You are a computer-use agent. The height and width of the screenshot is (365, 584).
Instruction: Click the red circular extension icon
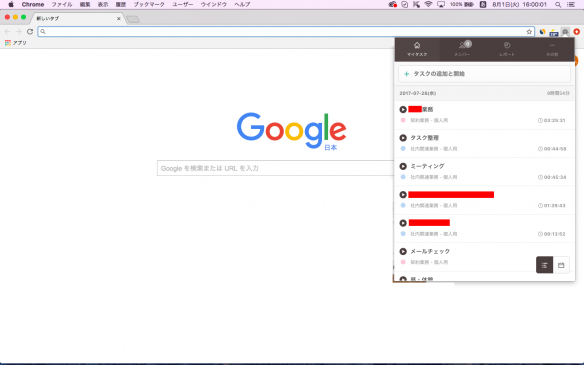pyautogui.click(x=577, y=32)
